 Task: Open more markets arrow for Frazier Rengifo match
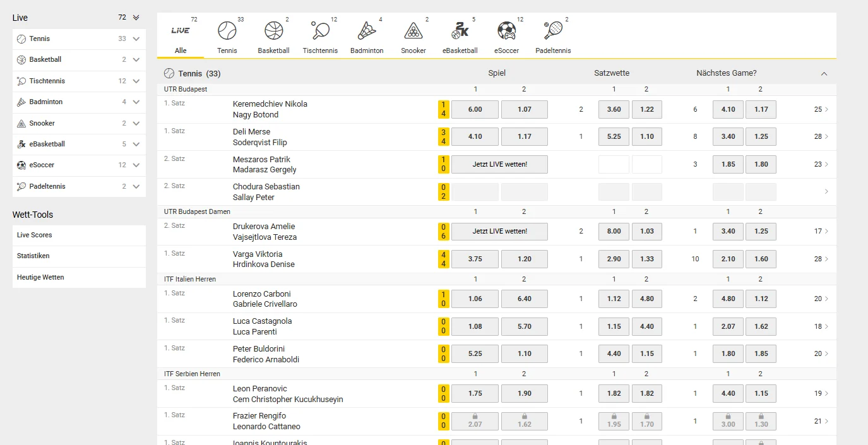pyautogui.click(x=827, y=421)
